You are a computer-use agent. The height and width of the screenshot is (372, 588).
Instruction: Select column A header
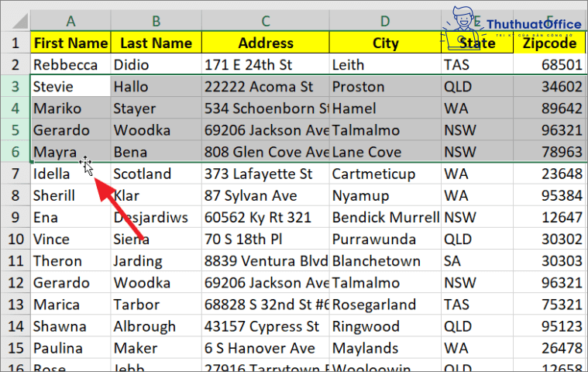point(70,20)
